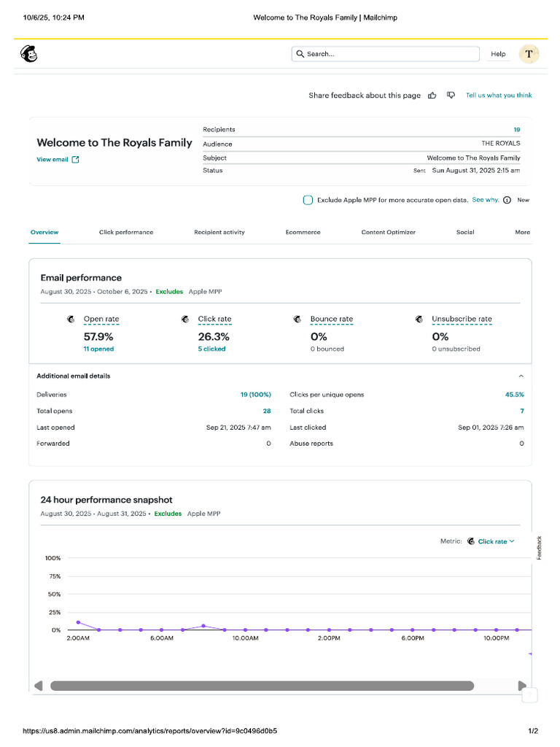Click 'Email performance' heading

point(81,278)
